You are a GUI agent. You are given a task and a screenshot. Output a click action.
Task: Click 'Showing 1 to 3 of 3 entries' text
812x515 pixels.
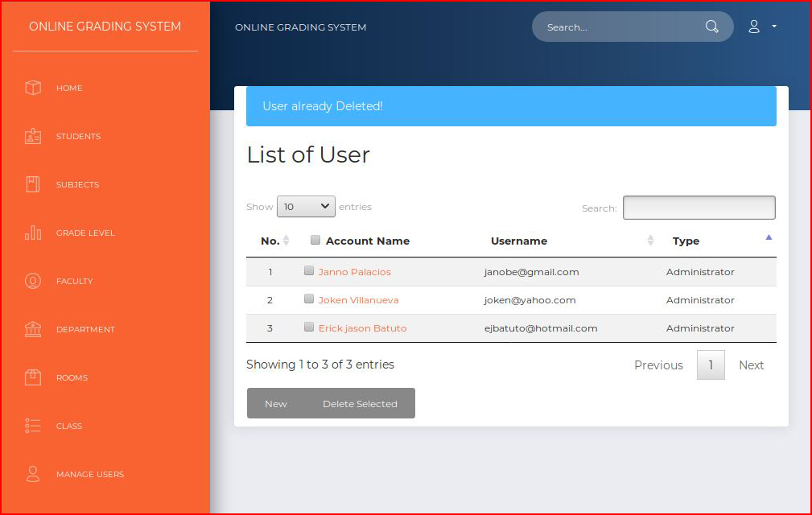point(320,365)
